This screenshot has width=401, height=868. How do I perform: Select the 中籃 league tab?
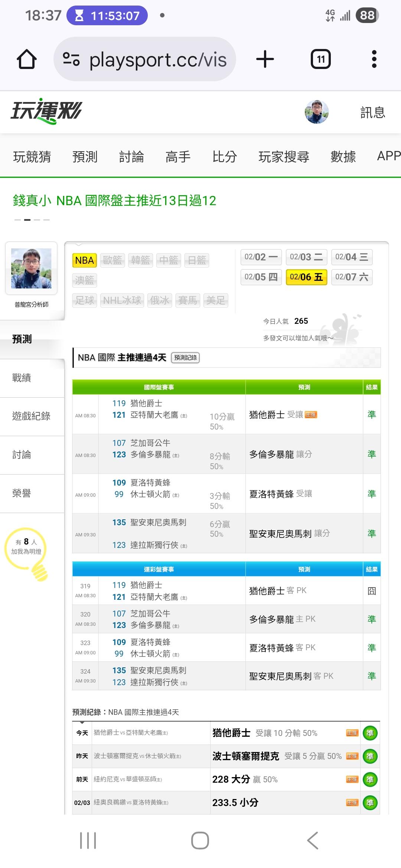pyautogui.click(x=169, y=260)
